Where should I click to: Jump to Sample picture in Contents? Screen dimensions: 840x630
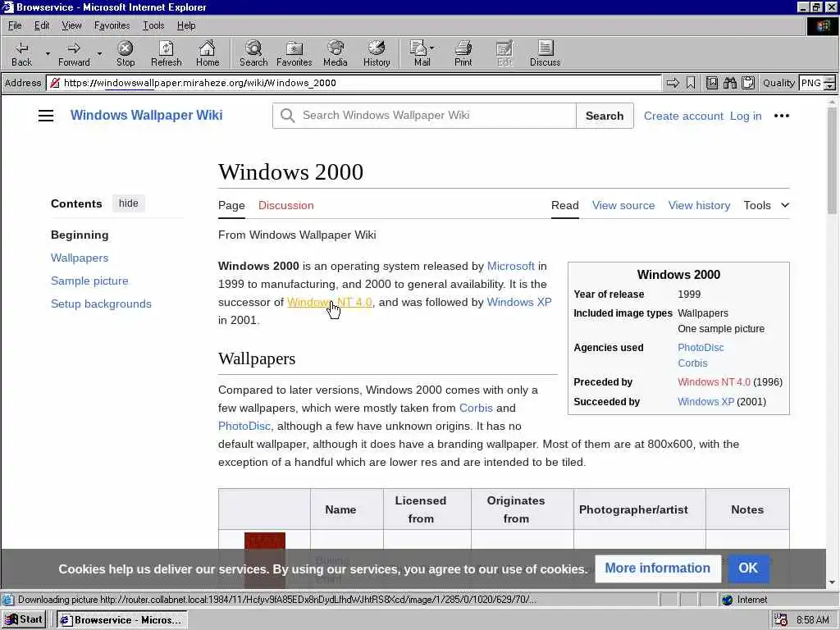[89, 281]
